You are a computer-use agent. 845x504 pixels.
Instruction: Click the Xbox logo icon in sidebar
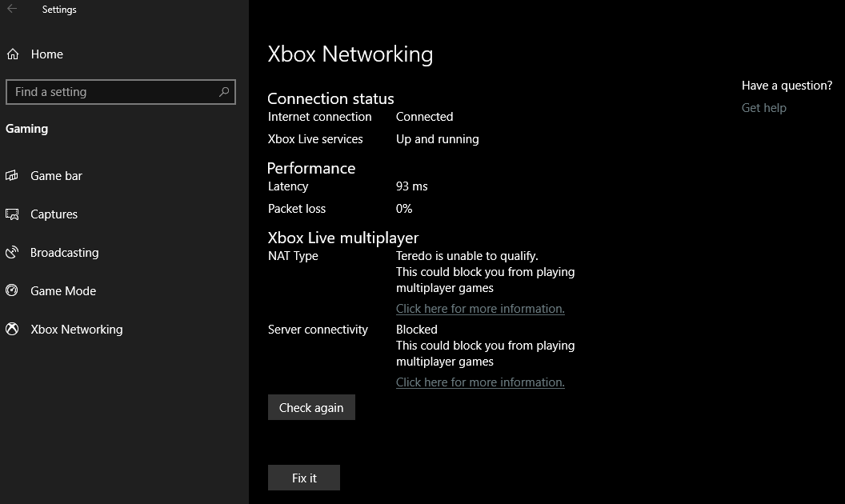[x=12, y=329]
